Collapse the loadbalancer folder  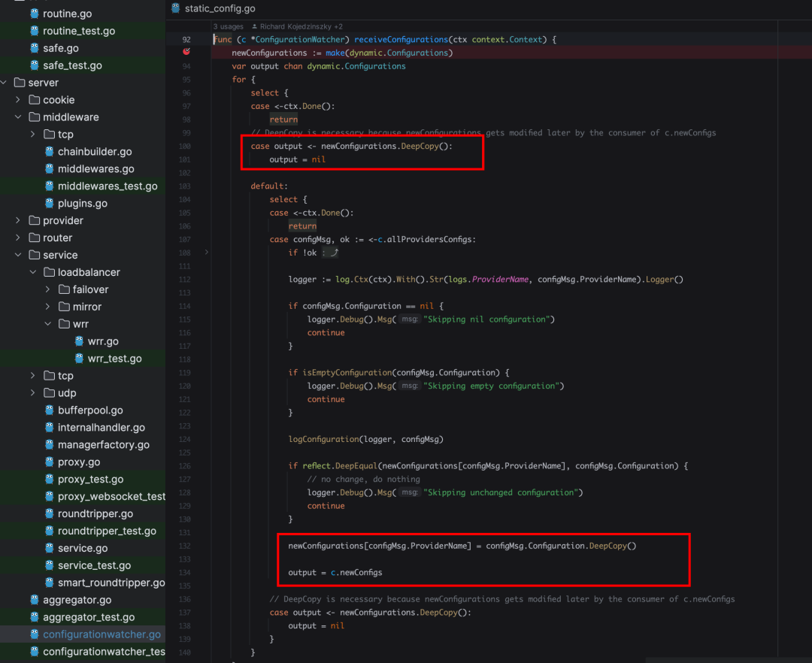pos(33,272)
